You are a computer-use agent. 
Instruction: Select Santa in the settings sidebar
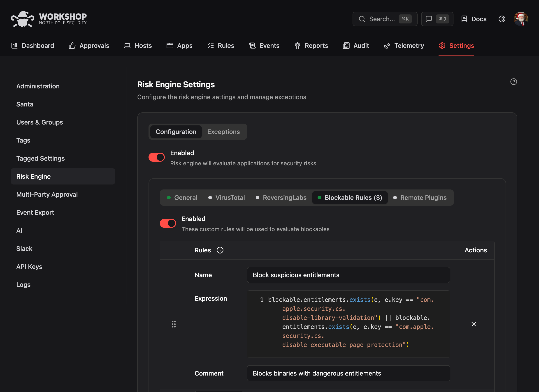click(63, 104)
